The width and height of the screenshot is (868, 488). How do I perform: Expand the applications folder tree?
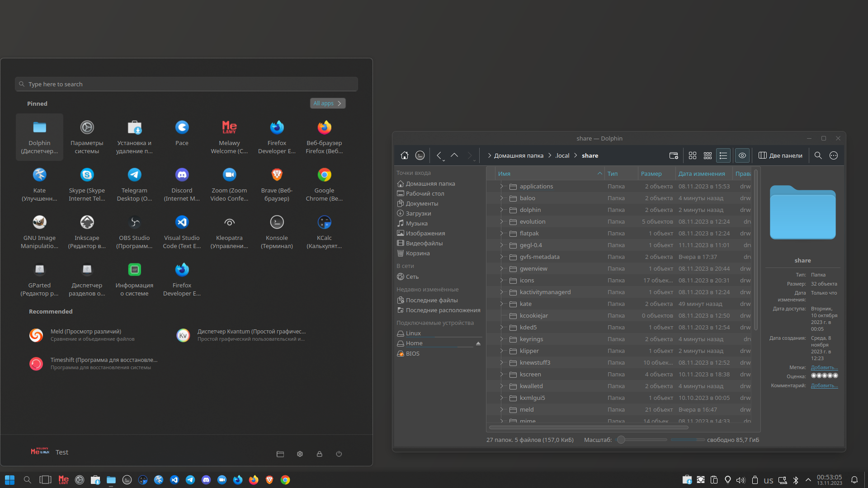501,186
